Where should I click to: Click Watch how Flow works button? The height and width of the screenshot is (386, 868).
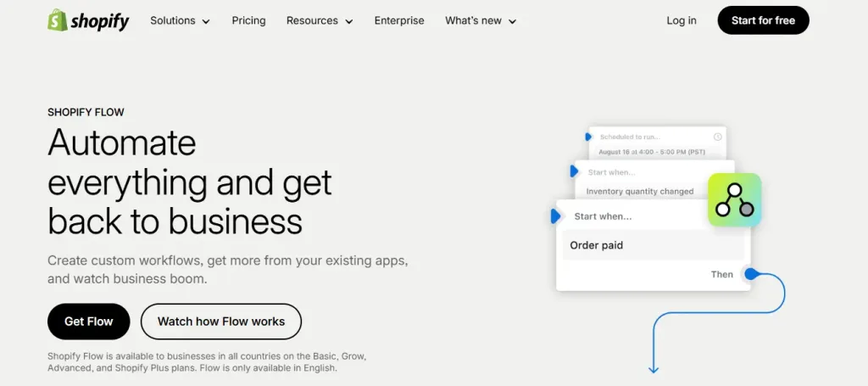(x=221, y=322)
